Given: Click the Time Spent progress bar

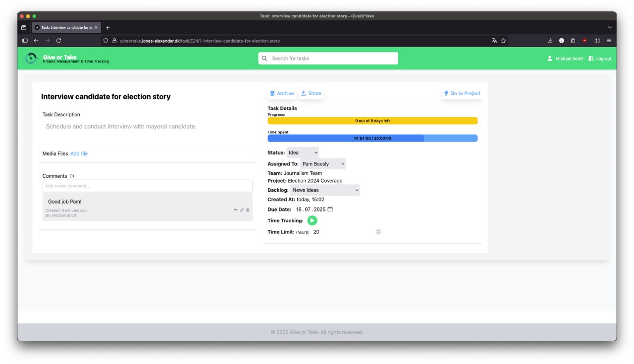Looking at the screenshot, I should click(372, 139).
